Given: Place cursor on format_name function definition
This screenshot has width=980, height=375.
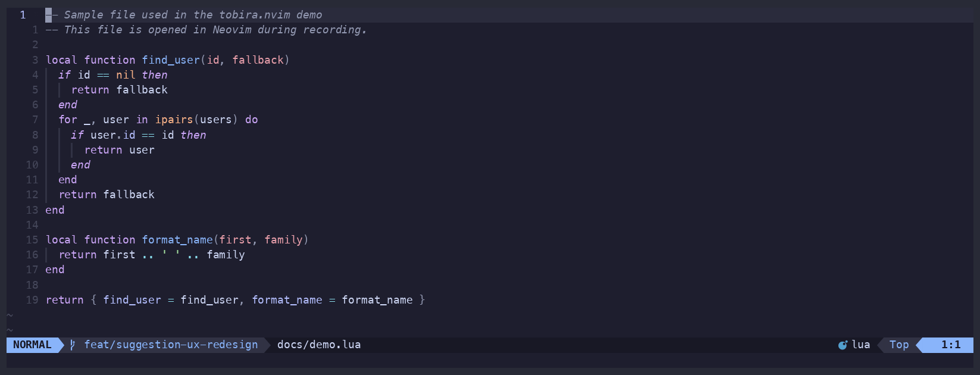Looking at the screenshot, I should pos(177,240).
